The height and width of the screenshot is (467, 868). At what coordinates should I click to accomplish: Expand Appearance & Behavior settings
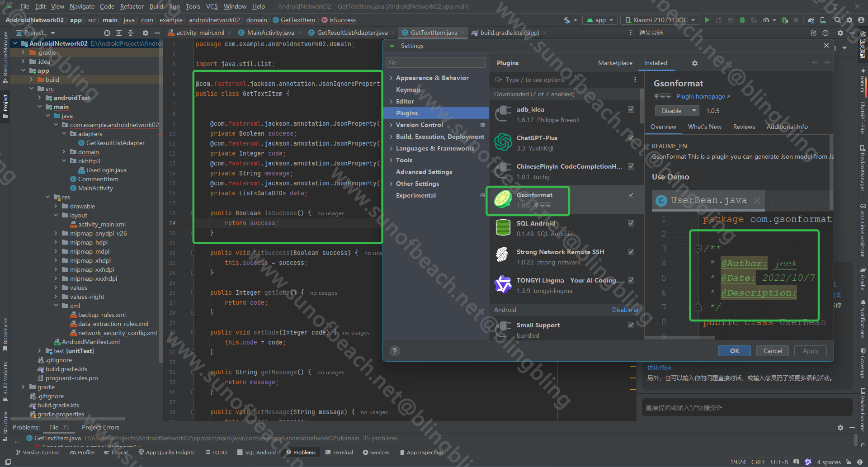[x=391, y=78]
